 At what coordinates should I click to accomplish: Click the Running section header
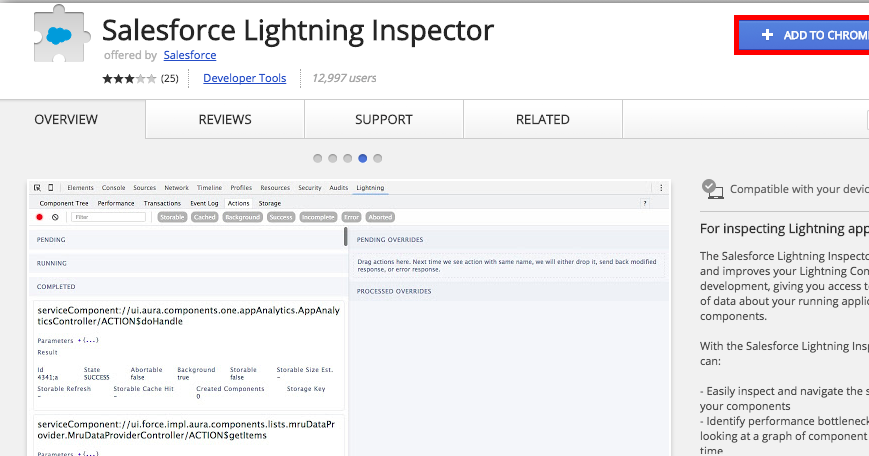[x=187, y=263]
